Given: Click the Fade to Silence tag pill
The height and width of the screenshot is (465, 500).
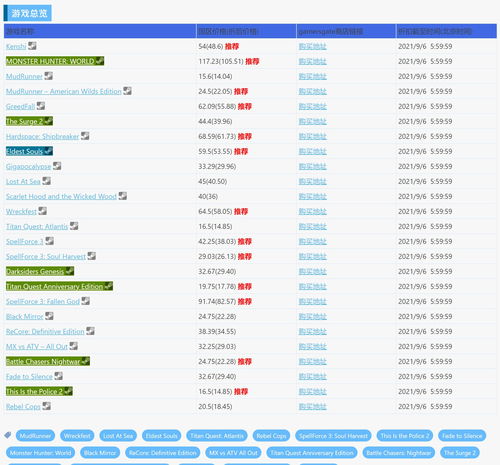Looking at the screenshot, I should point(462,436).
